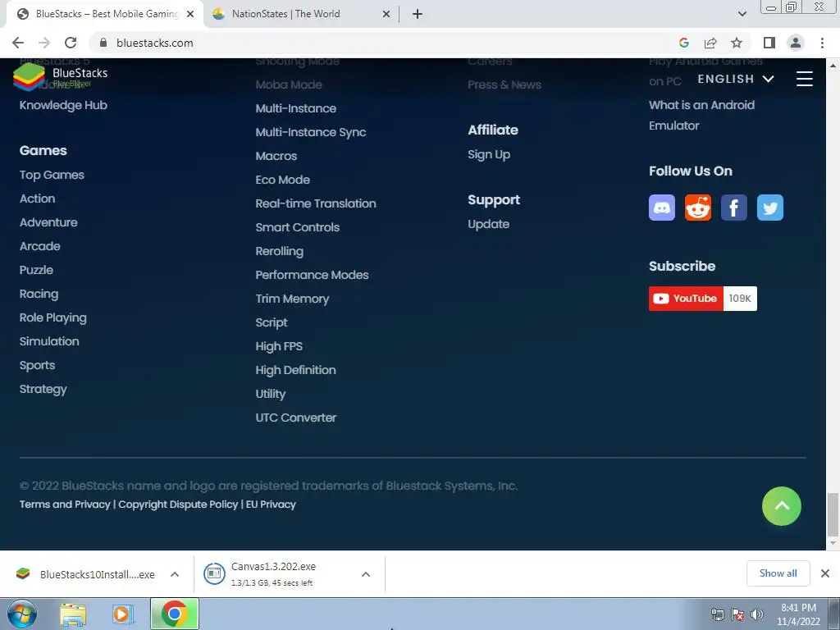Screen dimensions: 840x630
Task: Click the taskbar clock showing 8:41 PM
Action: click(798, 614)
